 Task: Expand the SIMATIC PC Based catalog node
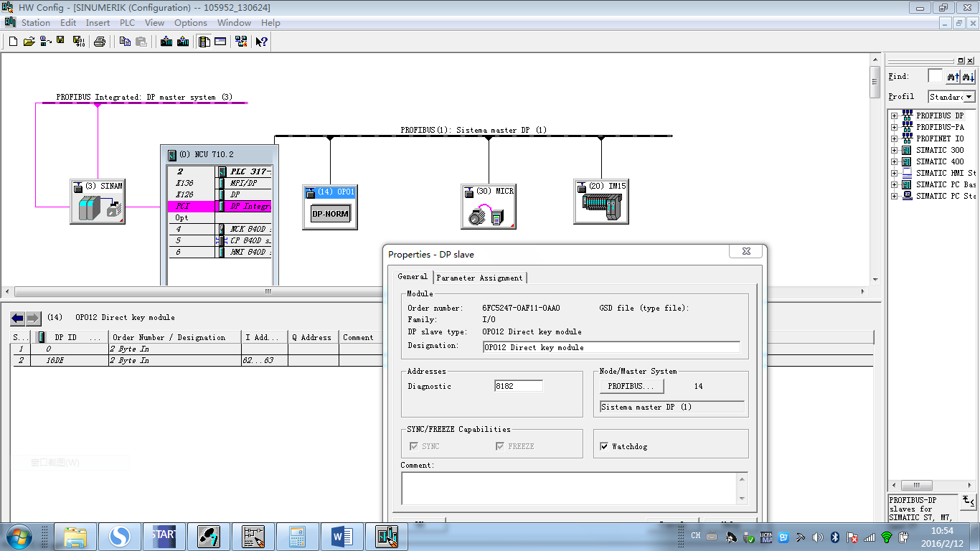click(895, 184)
